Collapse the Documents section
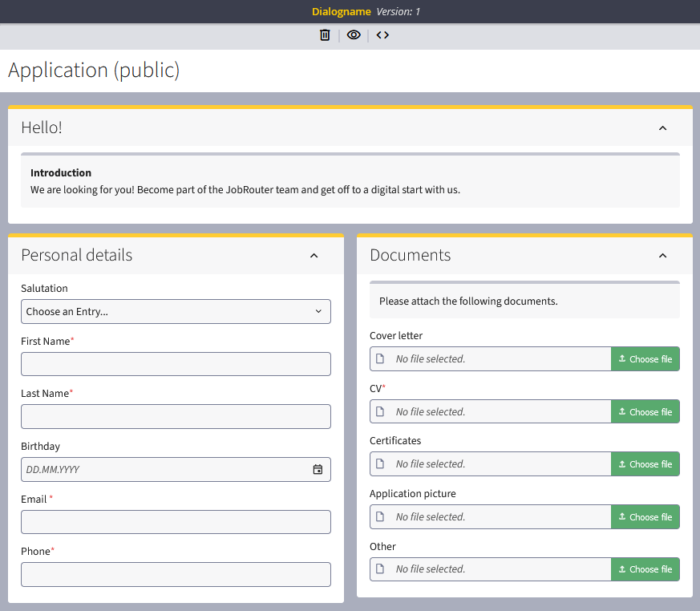The height and width of the screenshot is (611, 700). [662, 256]
